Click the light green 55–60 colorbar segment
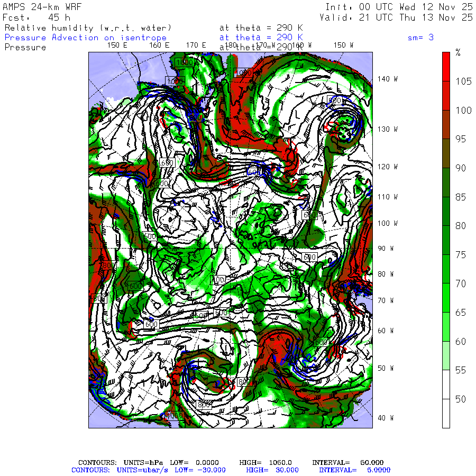 point(446,355)
